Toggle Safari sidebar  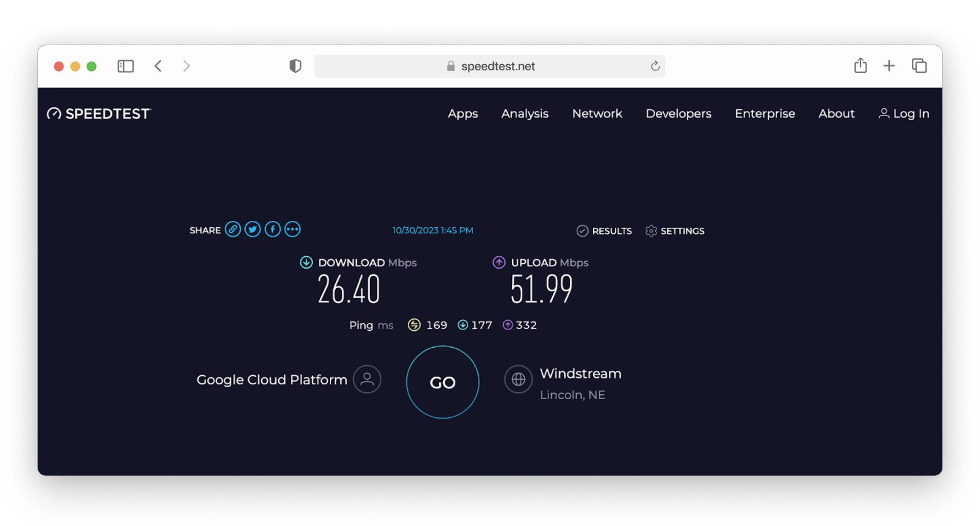point(126,66)
